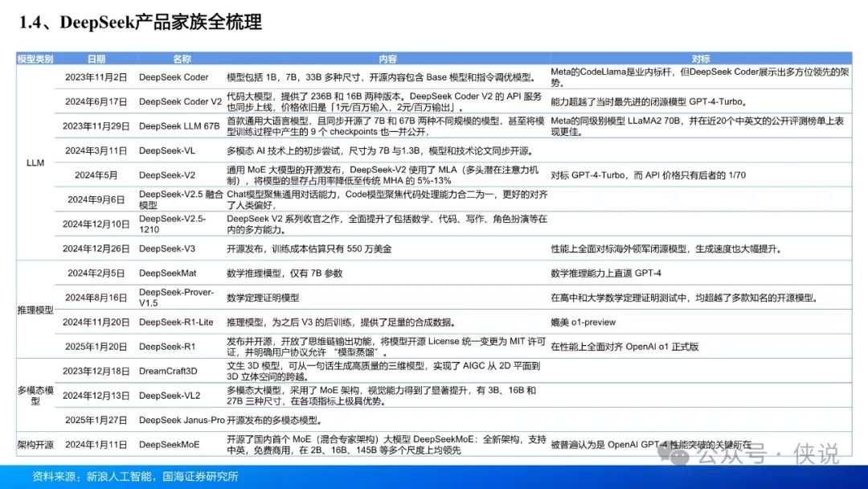Screen dimensions: 868x489
Task: Click the text "能力超越了当时最先进的闭源模型 GPT-4-Turbo。"
Action: point(649,101)
